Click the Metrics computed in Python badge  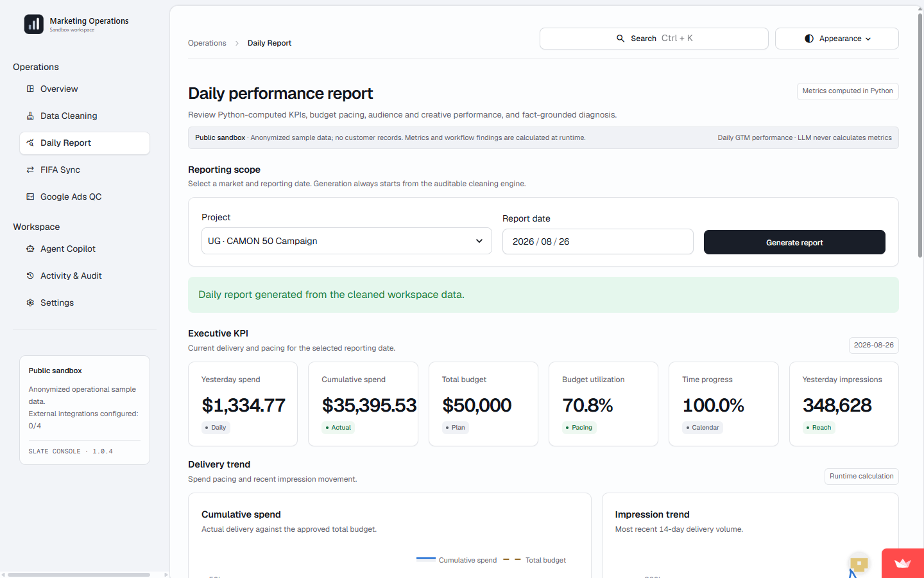point(848,91)
